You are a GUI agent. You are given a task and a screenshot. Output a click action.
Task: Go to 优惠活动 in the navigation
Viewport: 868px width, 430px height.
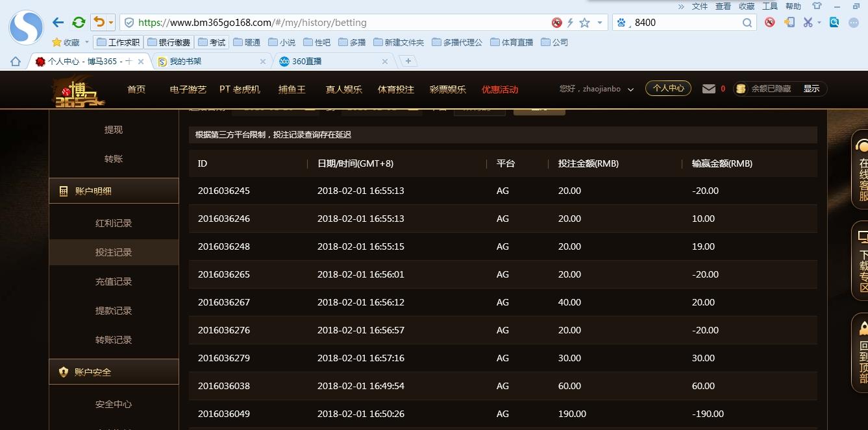(500, 90)
